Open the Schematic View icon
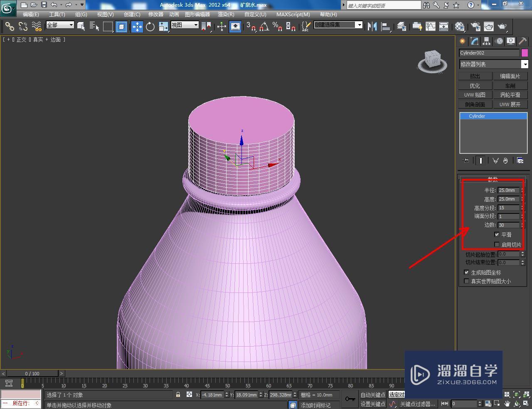This screenshot has width=532, height=409. [444, 27]
